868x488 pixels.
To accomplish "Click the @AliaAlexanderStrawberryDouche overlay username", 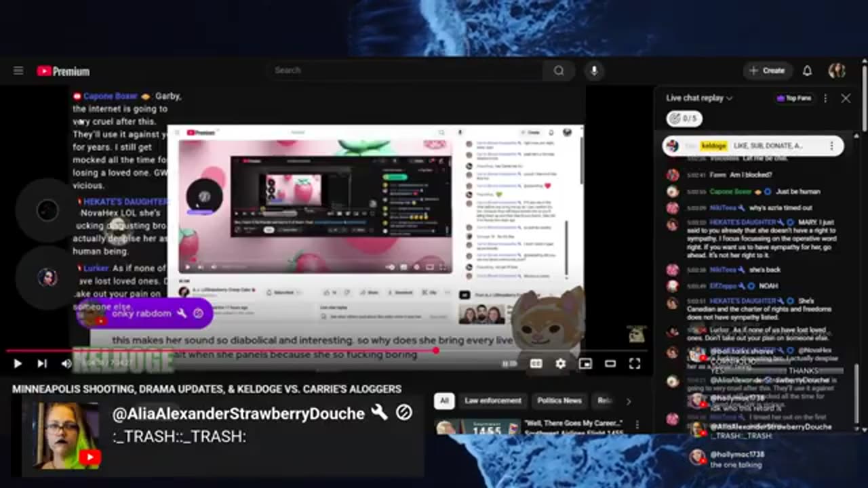I will click(x=239, y=413).
